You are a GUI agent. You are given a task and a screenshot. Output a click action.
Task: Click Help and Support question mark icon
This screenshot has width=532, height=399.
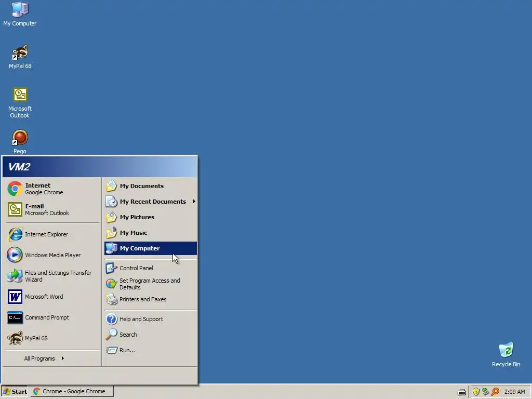[x=111, y=319]
